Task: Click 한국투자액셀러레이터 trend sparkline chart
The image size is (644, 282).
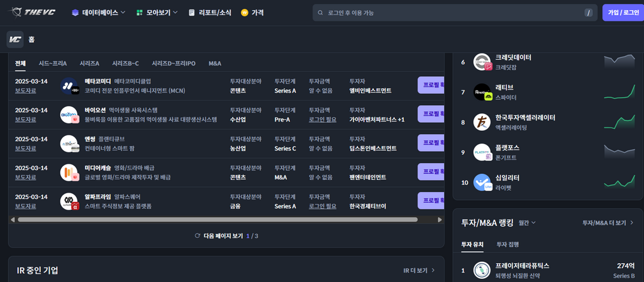Action: 619,121
